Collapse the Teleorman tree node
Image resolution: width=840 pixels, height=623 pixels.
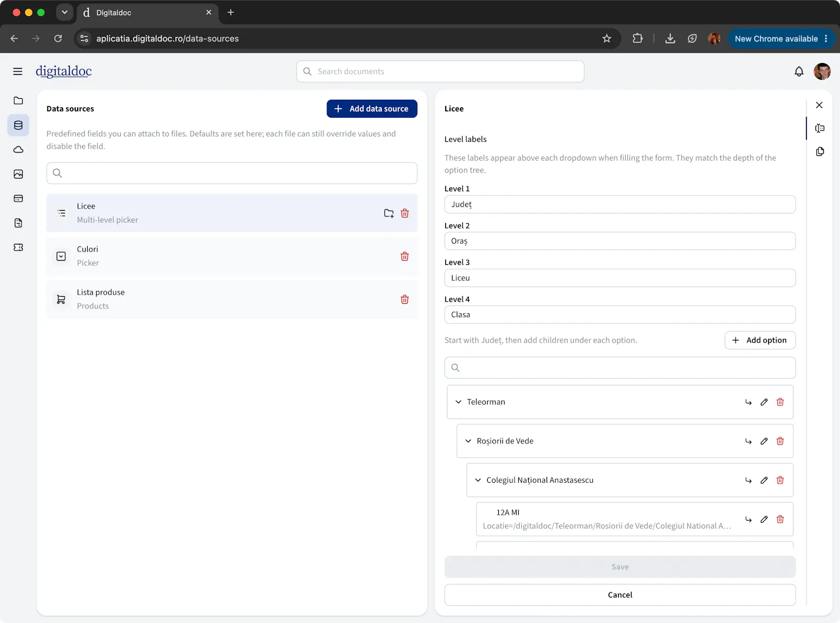(458, 402)
